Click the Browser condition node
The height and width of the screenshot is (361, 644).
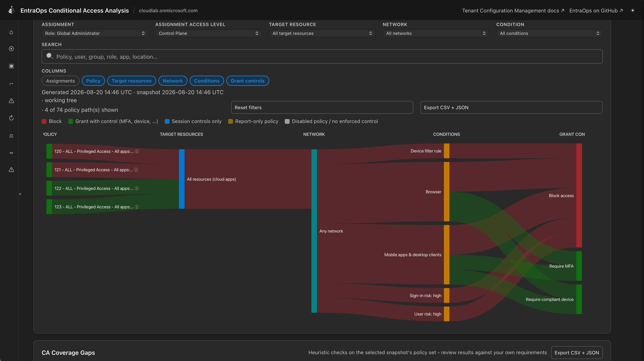446,192
